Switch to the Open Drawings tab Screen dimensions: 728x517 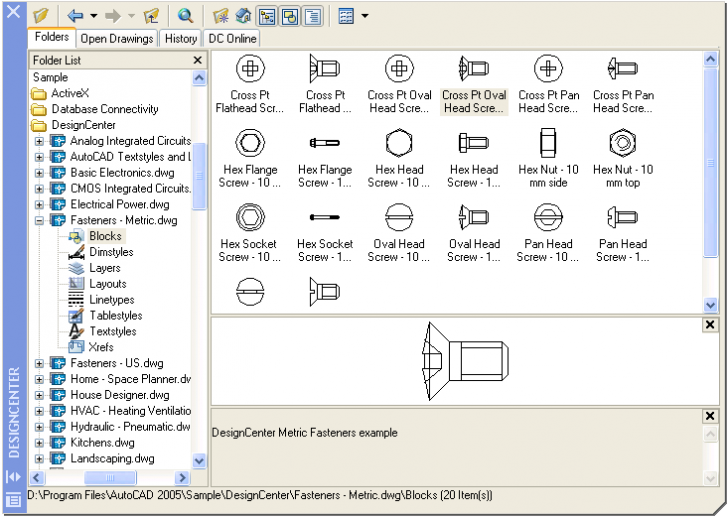117,39
